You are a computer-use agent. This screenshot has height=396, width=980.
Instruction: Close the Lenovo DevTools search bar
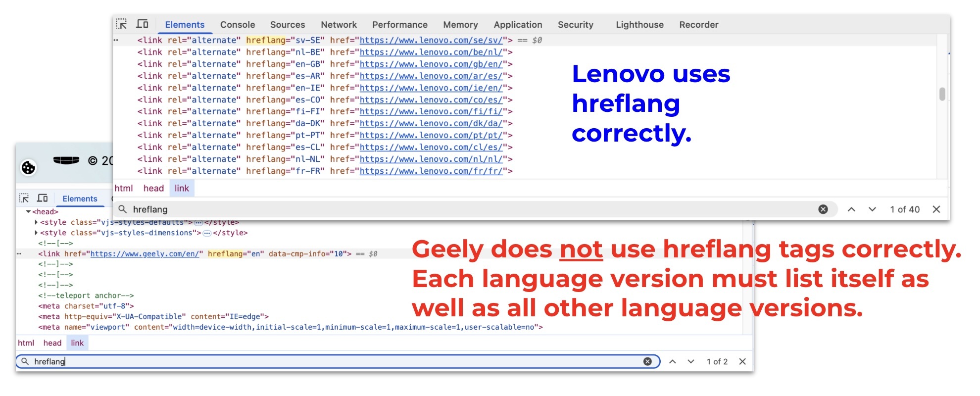936,209
